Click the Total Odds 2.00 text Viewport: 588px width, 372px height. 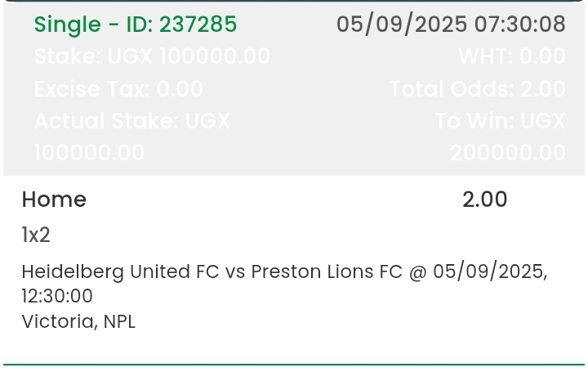pos(478,89)
